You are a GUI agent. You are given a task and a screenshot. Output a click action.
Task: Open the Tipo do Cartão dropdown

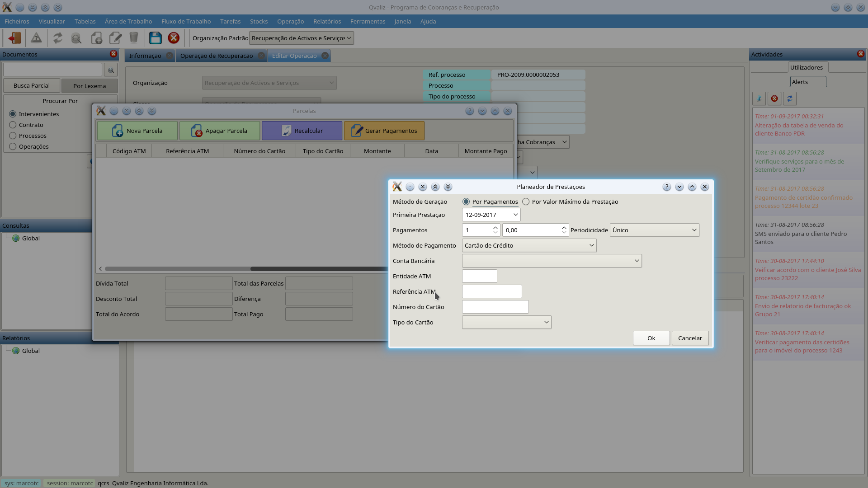506,323
